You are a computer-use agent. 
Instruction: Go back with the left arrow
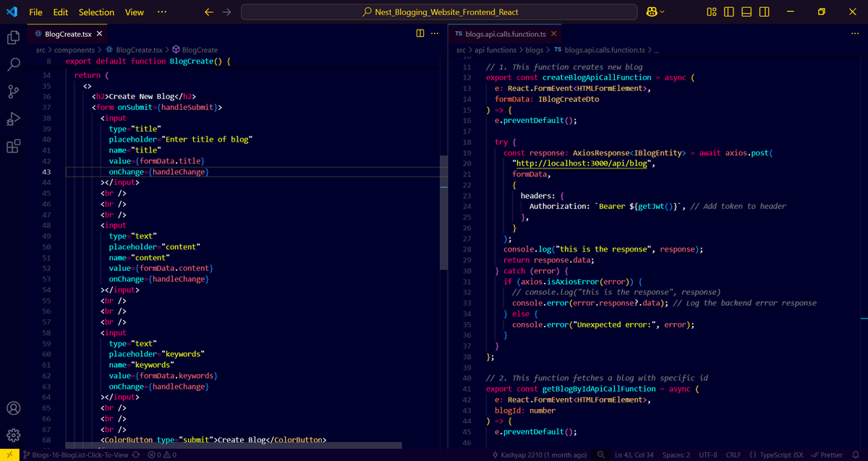209,12
